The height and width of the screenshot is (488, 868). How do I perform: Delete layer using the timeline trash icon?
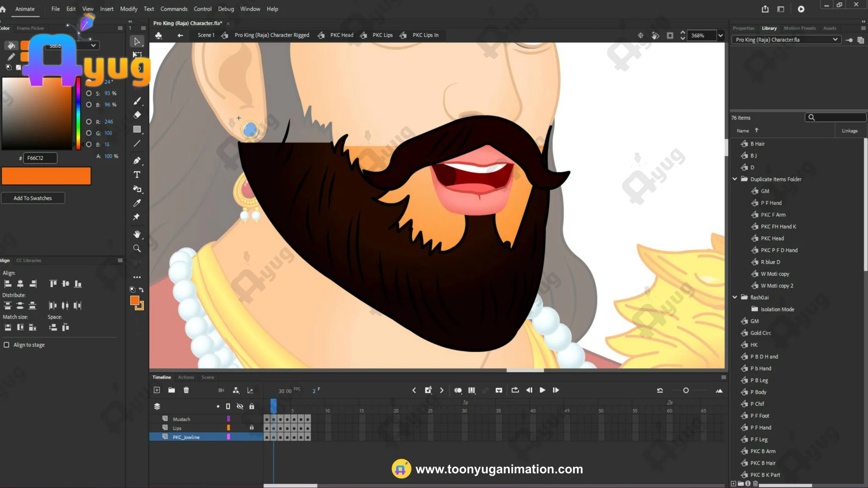[186, 390]
